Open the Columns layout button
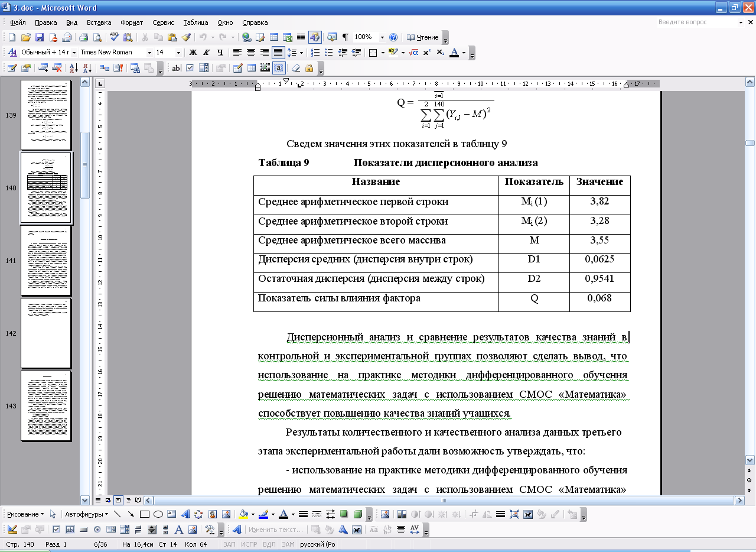This screenshot has height=552, width=756. (301, 37)
